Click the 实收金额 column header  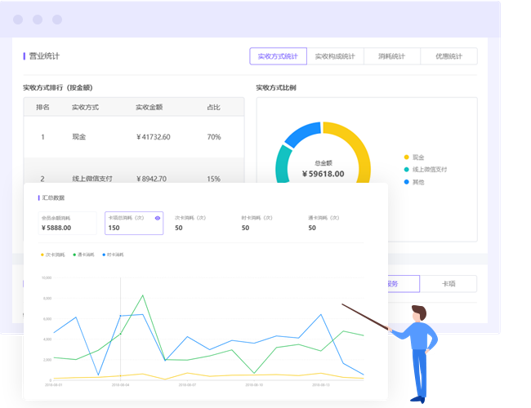click(x=149, y=107)
